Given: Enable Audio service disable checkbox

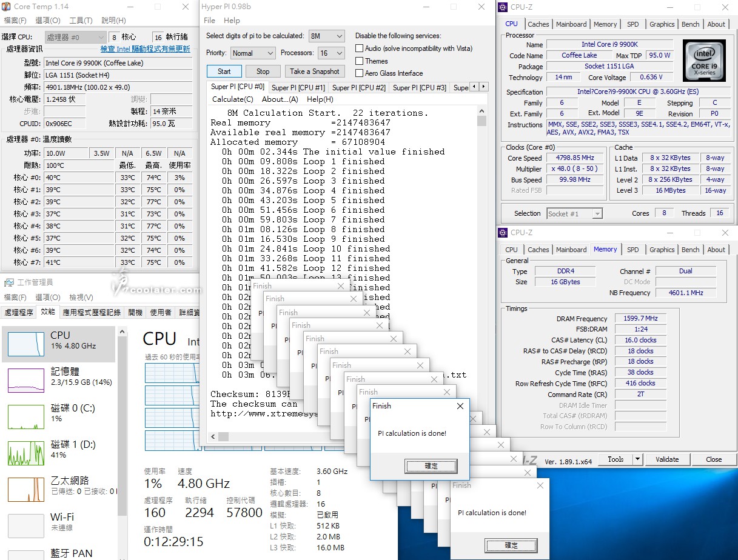Looking at the screenshot, I should [x=359, y=48].
